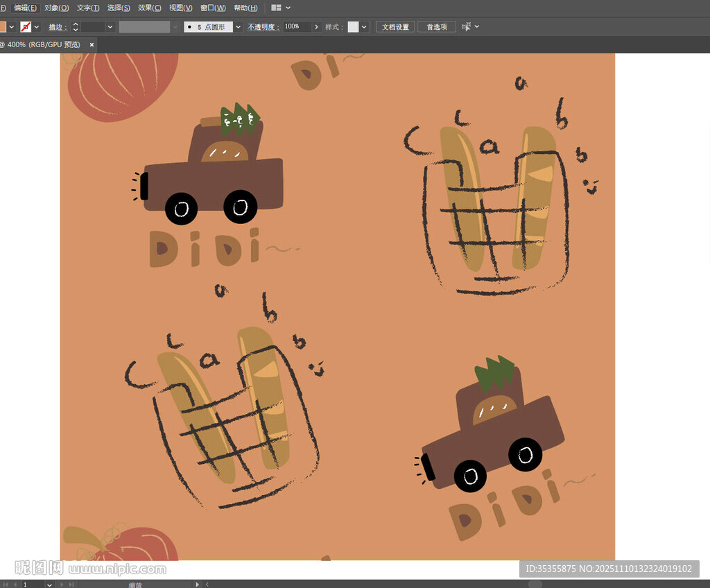
Task: Expand the opacity slider arrow
Action: pyautogui.click(x=316, y=27)
